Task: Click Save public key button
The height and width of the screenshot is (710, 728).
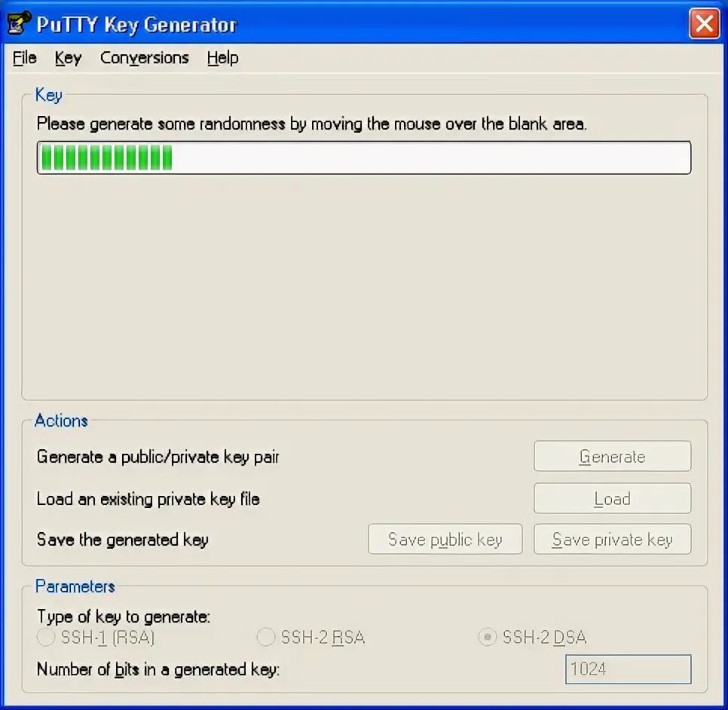Action: coord(445,539)
